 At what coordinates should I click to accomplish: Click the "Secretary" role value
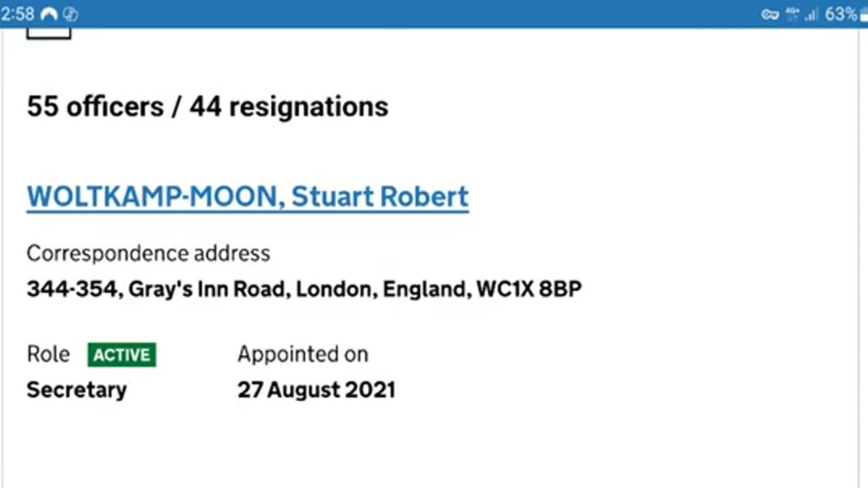click(77, 390)
